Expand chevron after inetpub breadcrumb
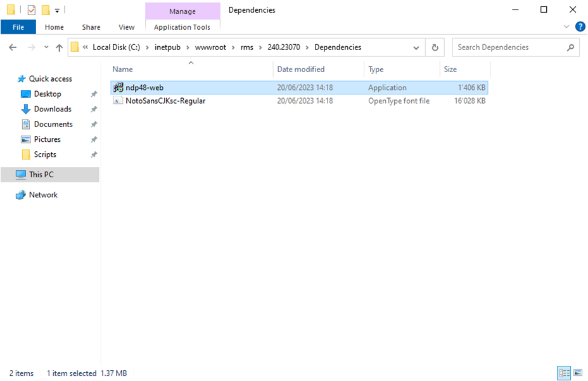Image resolution: width=588 pixels, height=381 pixels. click(188, 47)
